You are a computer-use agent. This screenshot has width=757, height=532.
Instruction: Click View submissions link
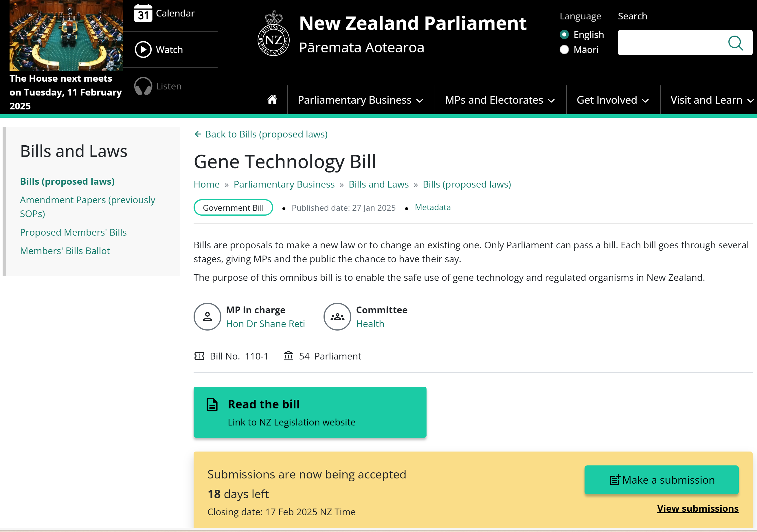(698, 509)
